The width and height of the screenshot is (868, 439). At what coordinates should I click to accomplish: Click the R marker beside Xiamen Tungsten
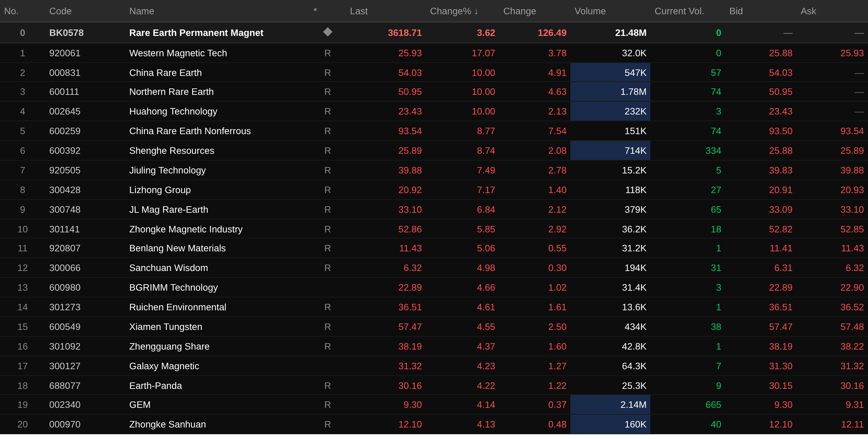pyautogui.click(x=327, y=327)
